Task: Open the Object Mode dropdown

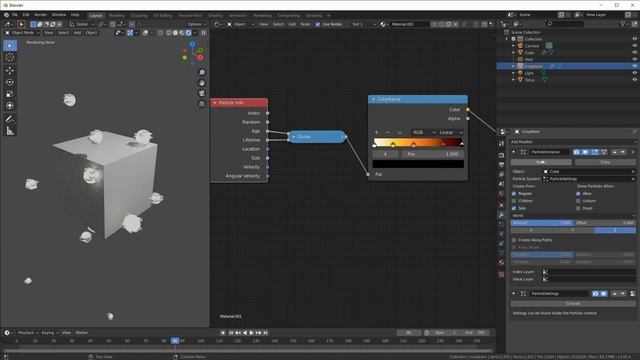Action: click(x=22, y=33)
